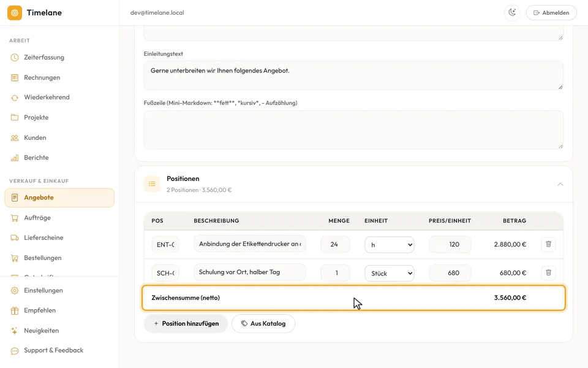Collapse the Positionen section chevron
Image resolution: width=588 pixels, height=368 pixels.
tap(560, 184)
